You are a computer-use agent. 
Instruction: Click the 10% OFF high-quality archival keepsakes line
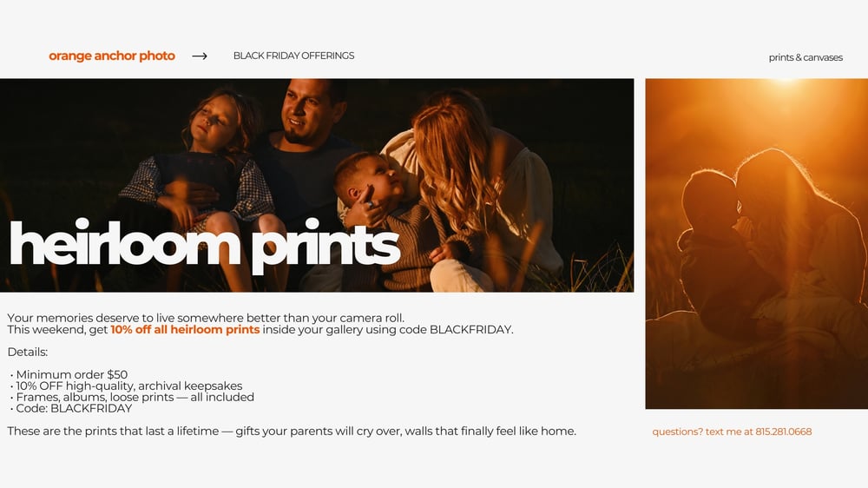pyautogui.click(x=126, y=386)
